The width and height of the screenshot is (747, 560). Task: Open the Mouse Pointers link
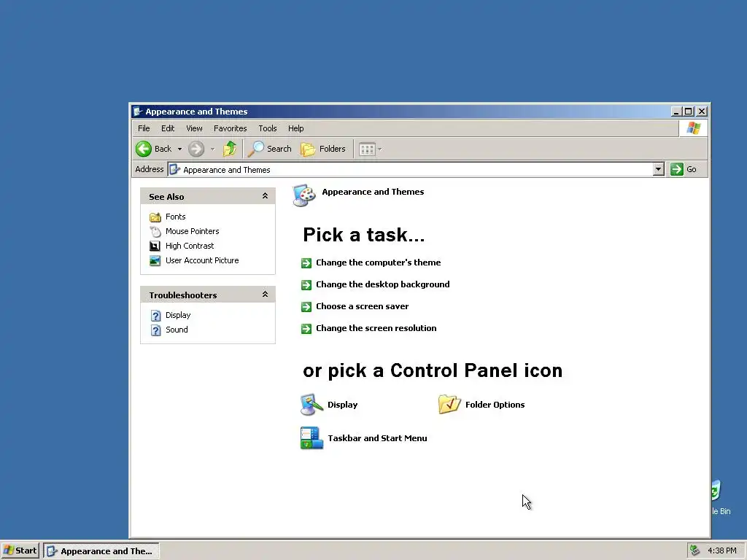point(192,231)
